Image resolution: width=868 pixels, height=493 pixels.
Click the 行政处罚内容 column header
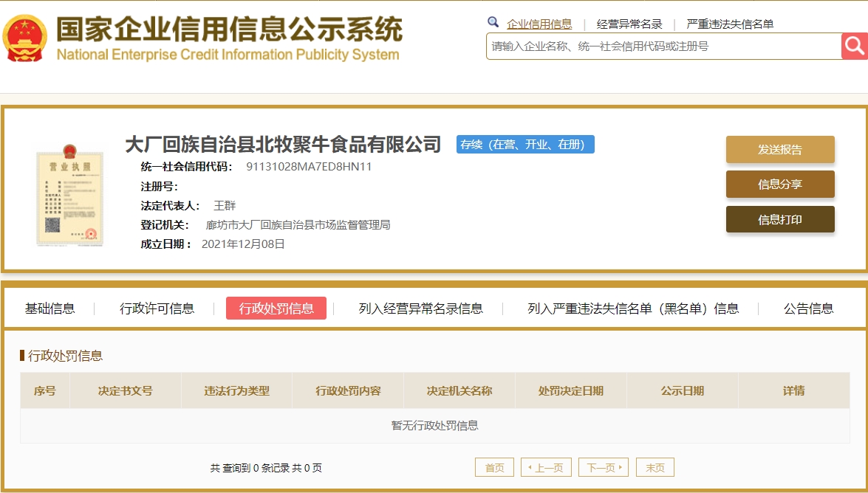[348, 390]
